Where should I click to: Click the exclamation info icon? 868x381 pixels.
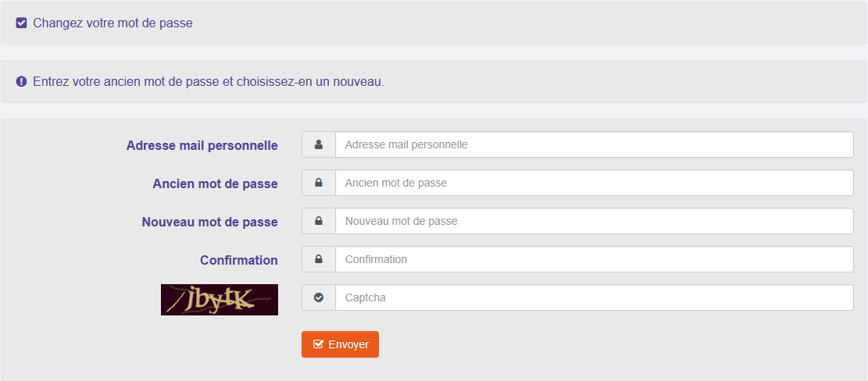coord(22,81)
